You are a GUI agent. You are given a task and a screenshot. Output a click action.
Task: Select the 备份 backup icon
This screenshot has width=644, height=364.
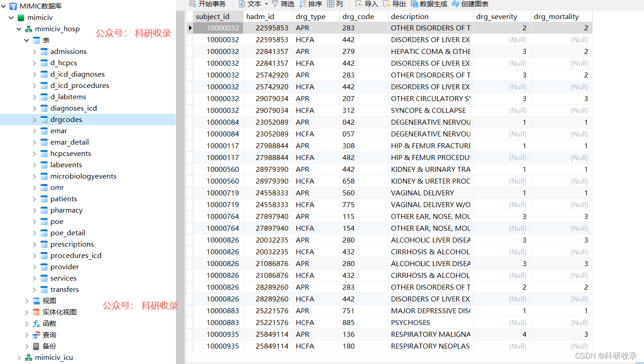(x=36, y=346)
